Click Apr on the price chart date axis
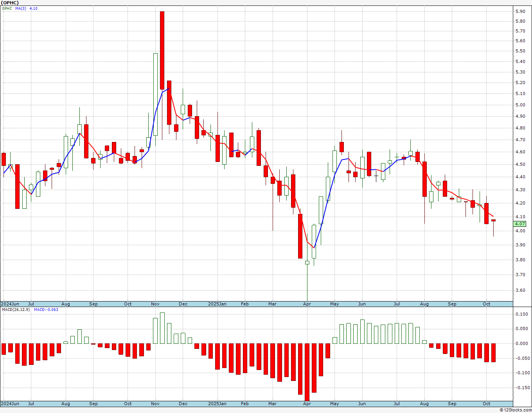This screenshot has width=532, height=413. click(307, 304)
